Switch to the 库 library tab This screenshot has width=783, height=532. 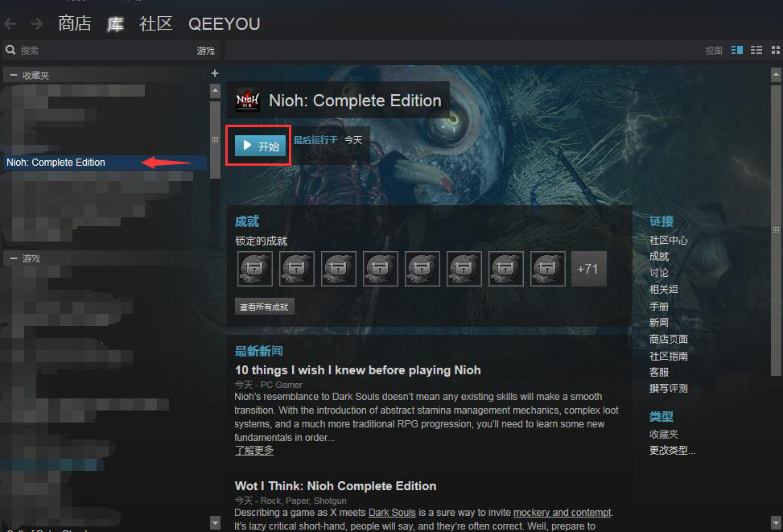[115, 23]
